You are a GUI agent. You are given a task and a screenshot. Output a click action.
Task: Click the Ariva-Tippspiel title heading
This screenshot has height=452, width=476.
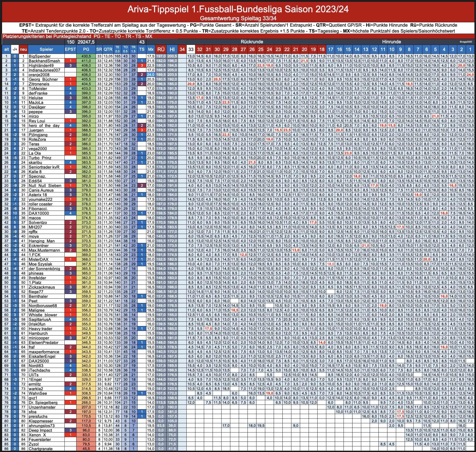(238, 9)
